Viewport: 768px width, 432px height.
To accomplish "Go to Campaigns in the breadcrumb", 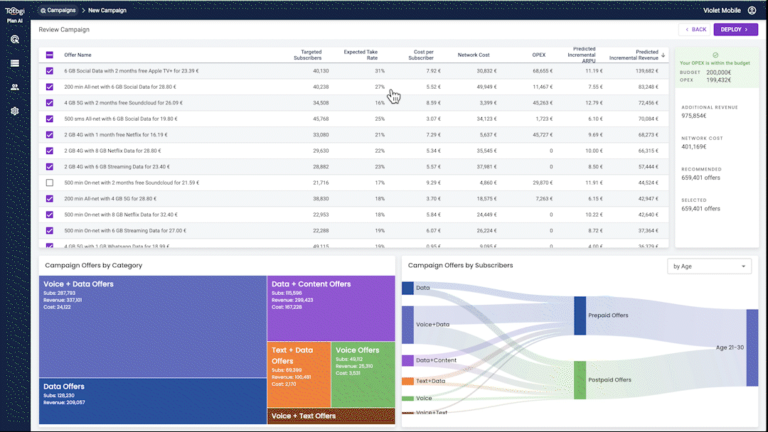I will point(58,10).
